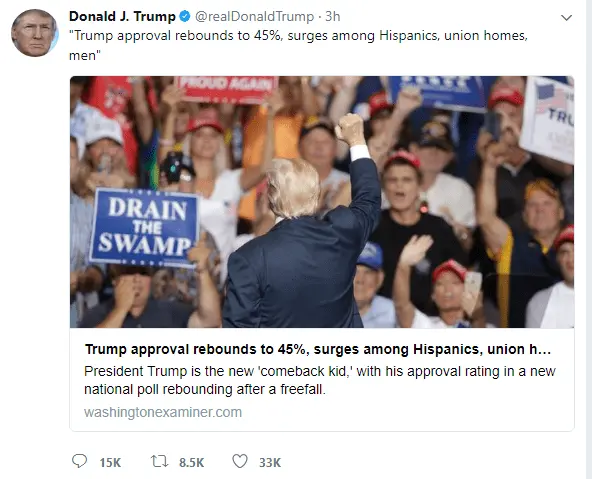Click the 33K likes count
592x479 pixels.
coord(270,462)
